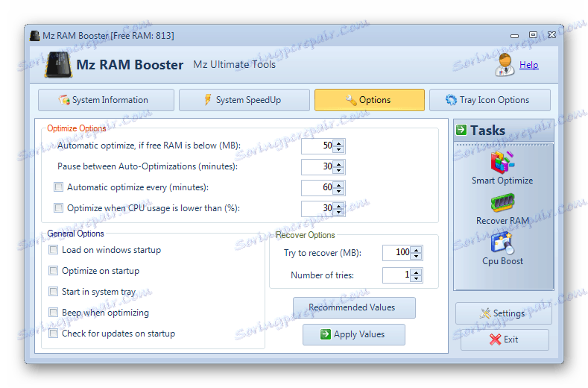Click the Mz RAM Booster logo icon
Image resolution: width=588 pixels, height=388 pixels.
coord(58,65)
